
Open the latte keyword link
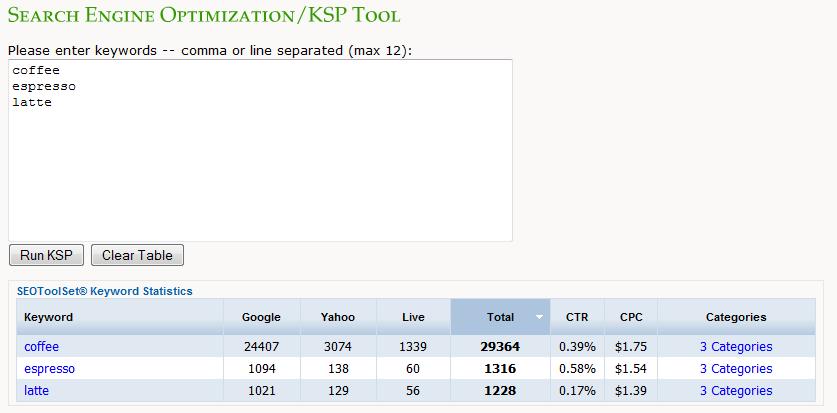pyautogui.click(x=37, y=391)
